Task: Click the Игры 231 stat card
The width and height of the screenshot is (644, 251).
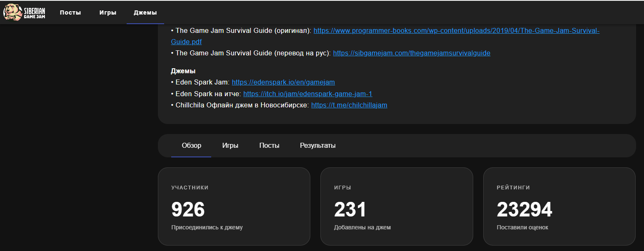Action: click(x=397, y=206)
